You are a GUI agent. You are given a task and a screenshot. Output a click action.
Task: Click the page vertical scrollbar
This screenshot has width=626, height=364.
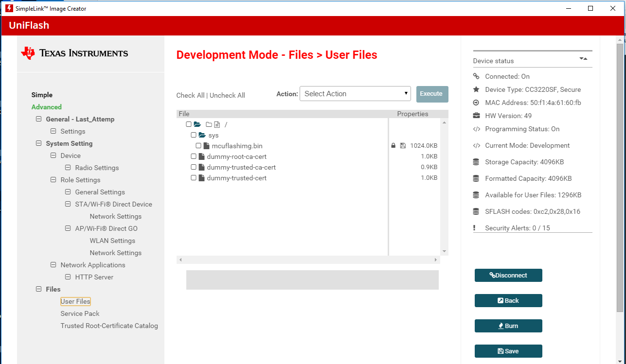coord(620,177)
